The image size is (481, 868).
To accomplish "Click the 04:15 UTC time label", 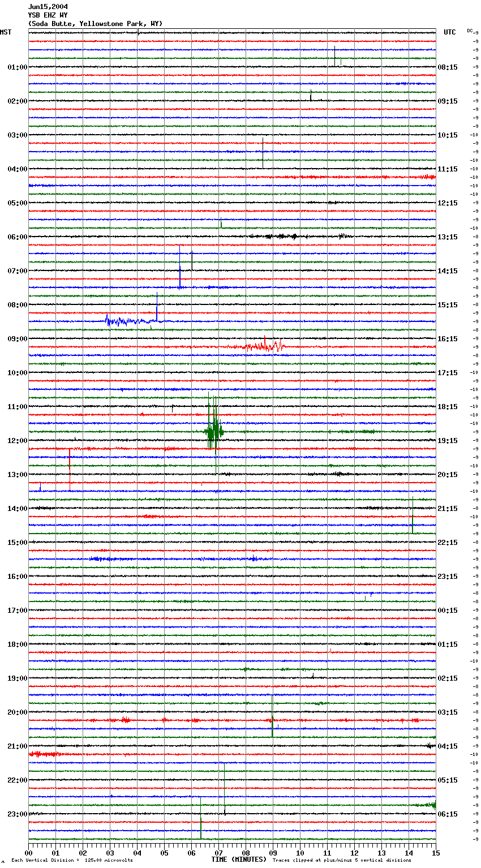I will coord(448,746).
